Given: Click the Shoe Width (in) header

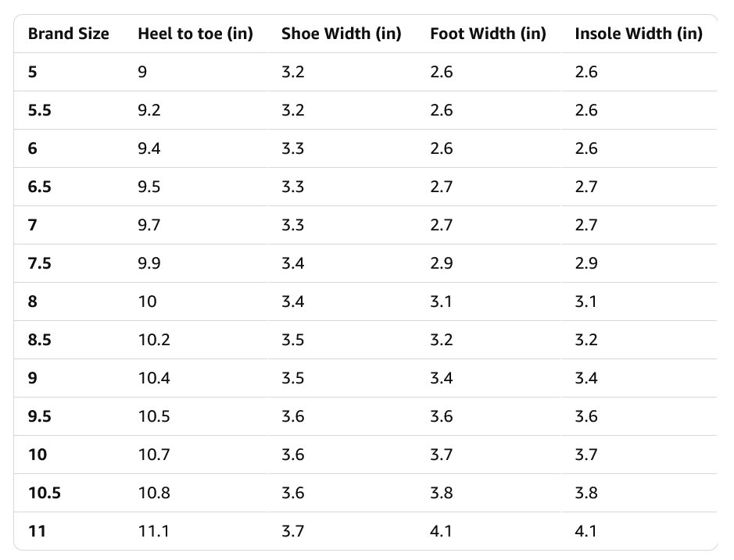Looking at the screenshot, I should (341, 34).
